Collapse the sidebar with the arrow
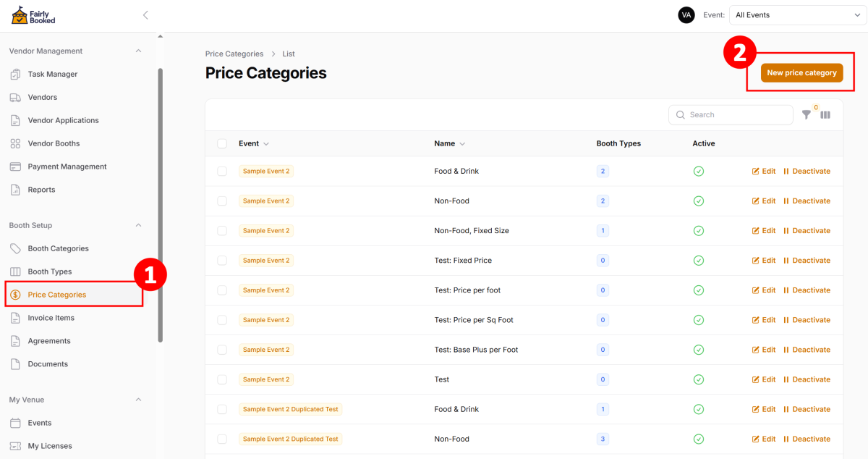 point(145,15)
